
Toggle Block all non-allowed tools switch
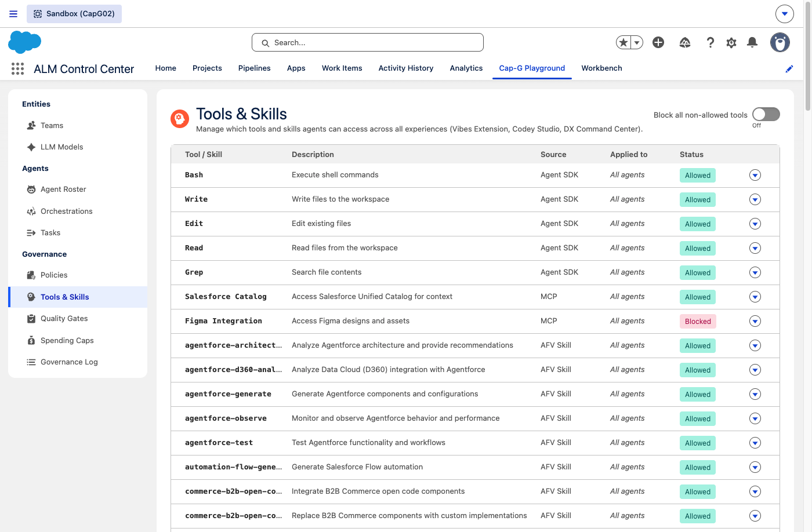point(766,114)
